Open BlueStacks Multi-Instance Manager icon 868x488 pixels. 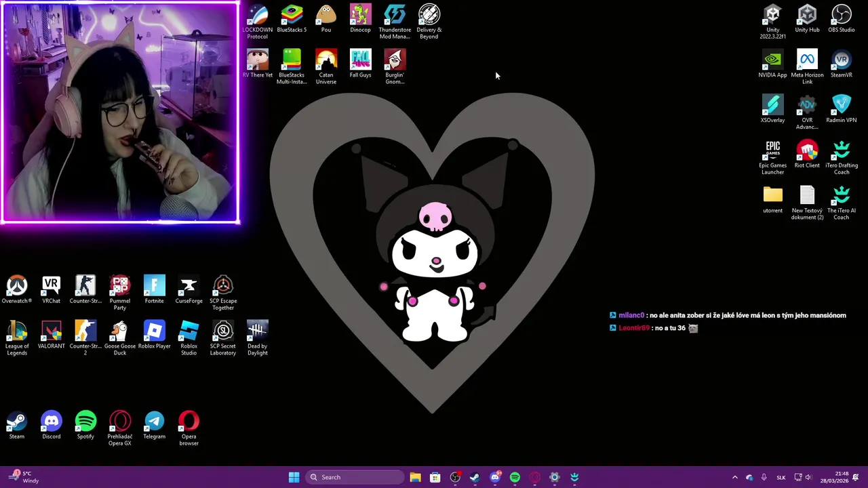point(292,66)
